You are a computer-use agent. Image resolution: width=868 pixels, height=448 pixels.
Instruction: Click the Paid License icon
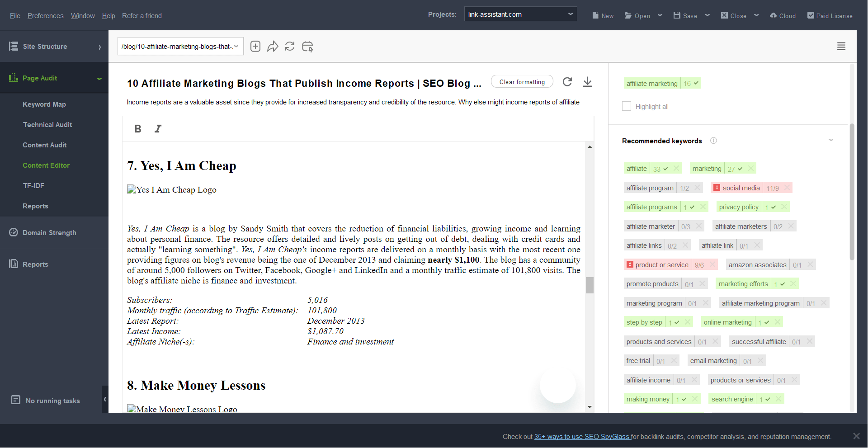tap(811, 15)
